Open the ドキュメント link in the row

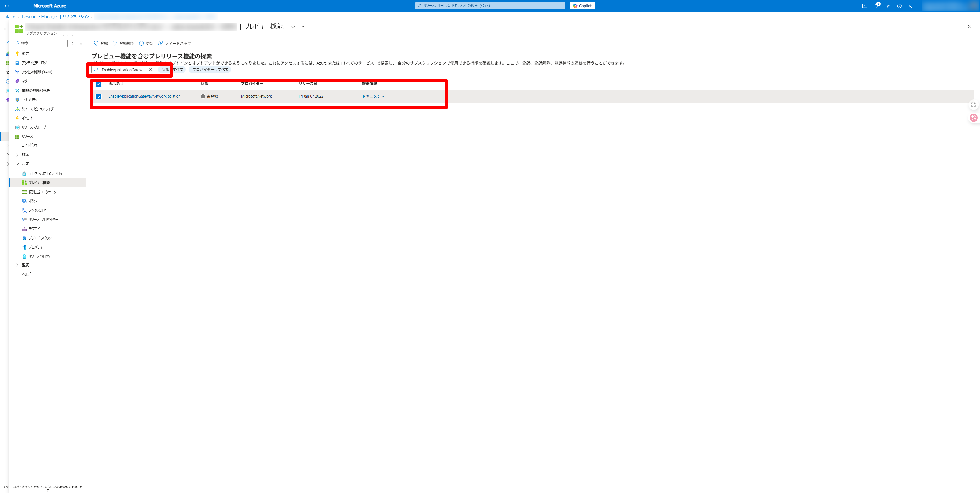373,97
